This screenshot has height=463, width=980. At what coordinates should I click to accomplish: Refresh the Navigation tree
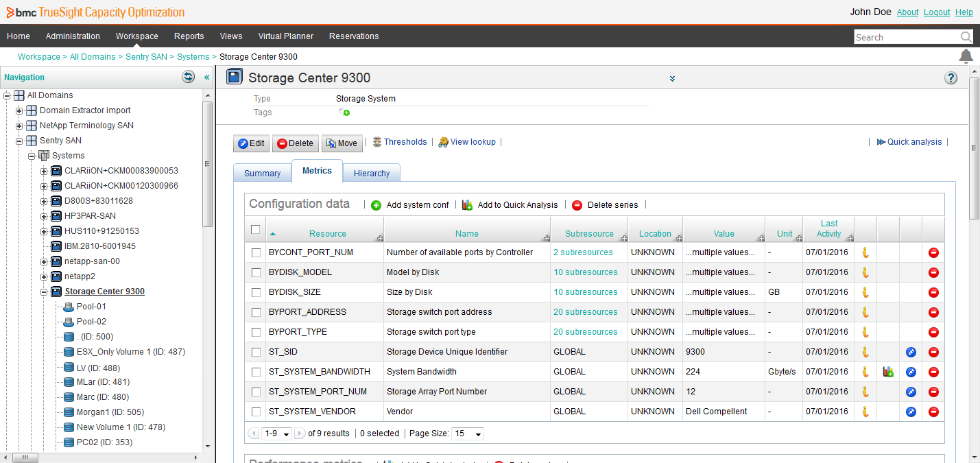coord(188,77)
